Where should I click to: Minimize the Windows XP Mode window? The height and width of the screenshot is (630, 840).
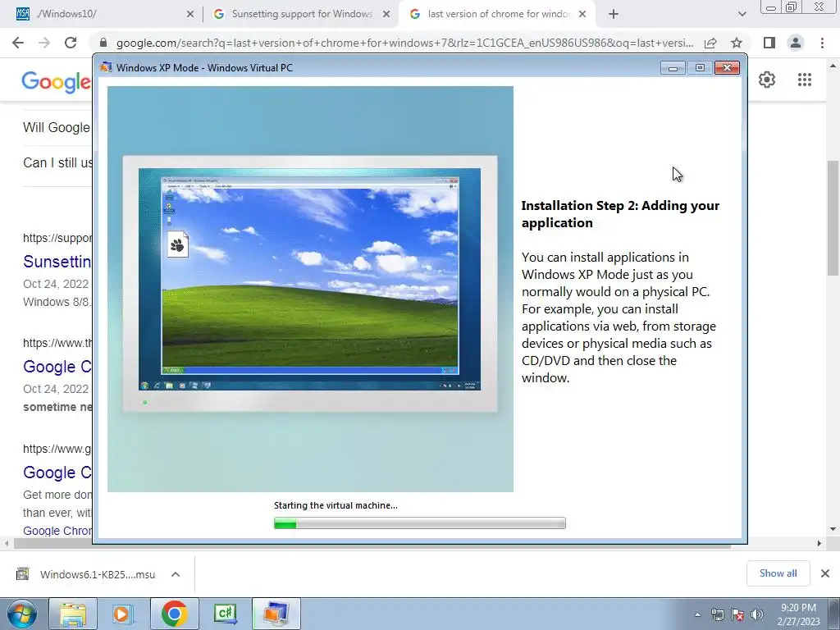click(673, 67)
